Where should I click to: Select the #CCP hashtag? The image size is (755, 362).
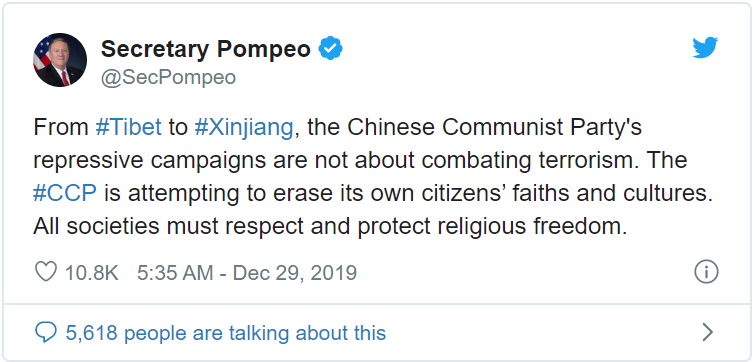[65, 193]
